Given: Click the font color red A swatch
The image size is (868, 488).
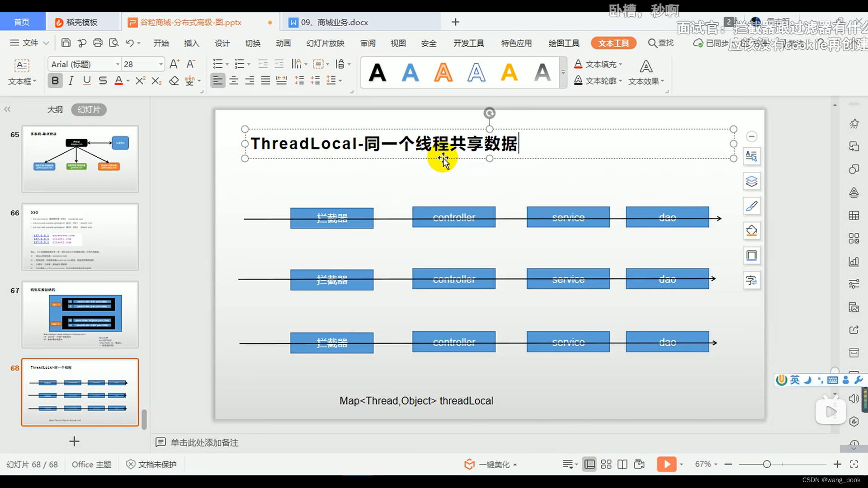Looking at the screenshot, I should [x=118, y=80].
